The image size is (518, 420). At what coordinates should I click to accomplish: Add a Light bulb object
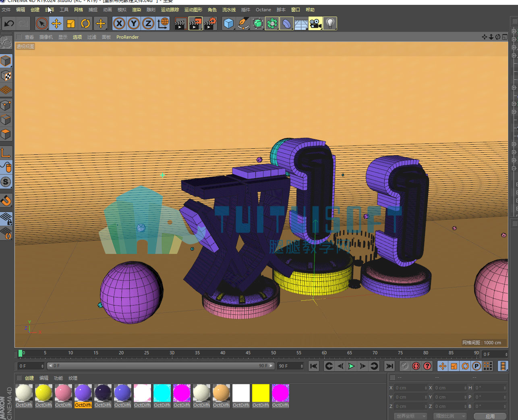[330, 24]
